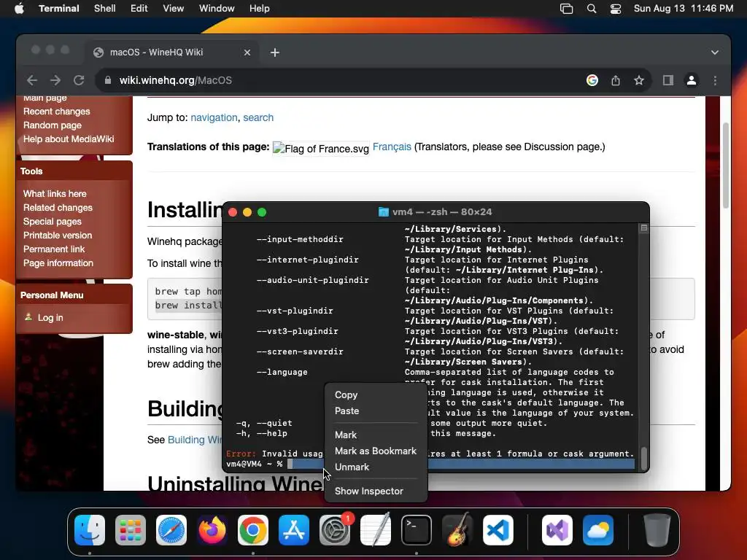
Task: Launch GarageBand from the Dock
Action: click(x=457, y=530)
